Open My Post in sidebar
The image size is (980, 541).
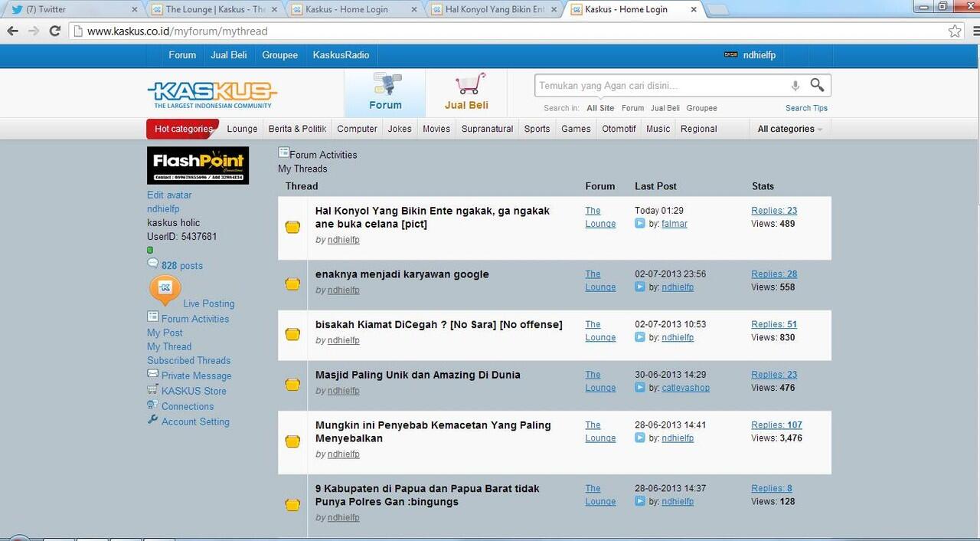pos(165,333)
